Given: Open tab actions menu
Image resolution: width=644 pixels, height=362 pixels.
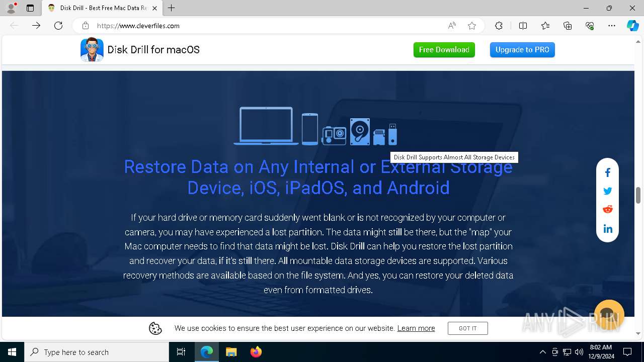Looking at the screenshot, I should click(x=30, y=8).
